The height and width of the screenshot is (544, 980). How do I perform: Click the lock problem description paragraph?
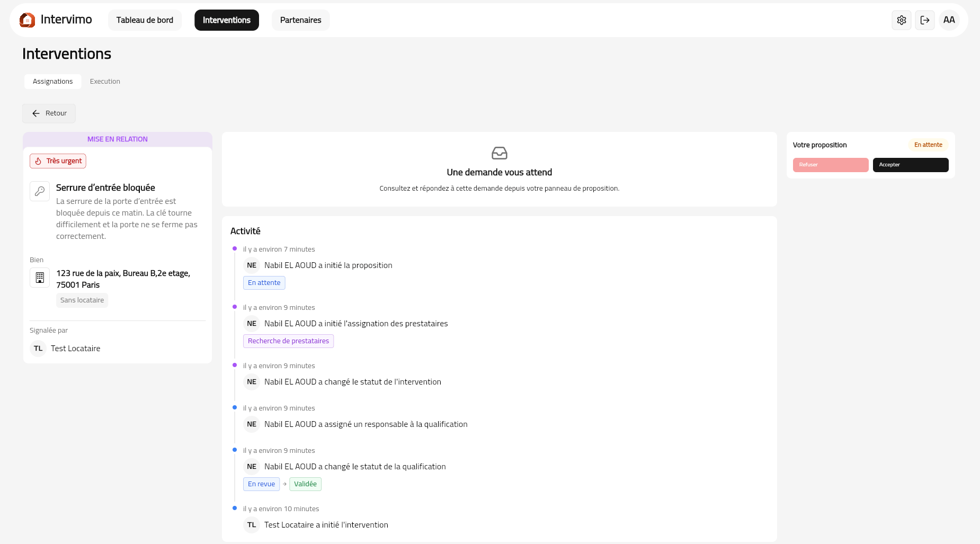pos(127,219)
